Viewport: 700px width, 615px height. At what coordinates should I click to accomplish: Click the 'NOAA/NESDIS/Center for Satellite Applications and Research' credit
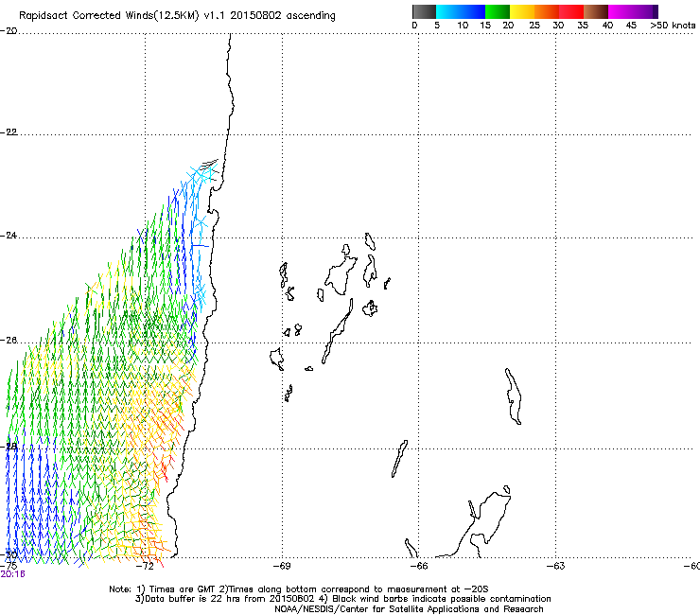(409, 609)
